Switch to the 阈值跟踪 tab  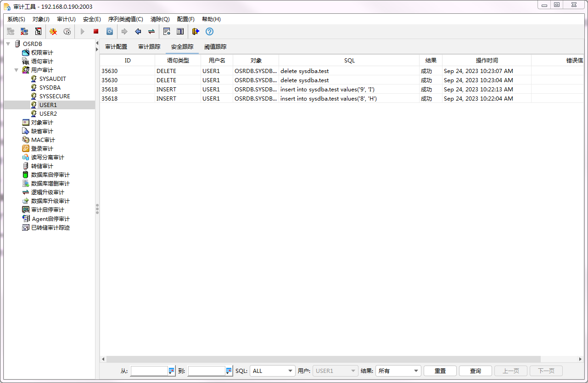215,47
